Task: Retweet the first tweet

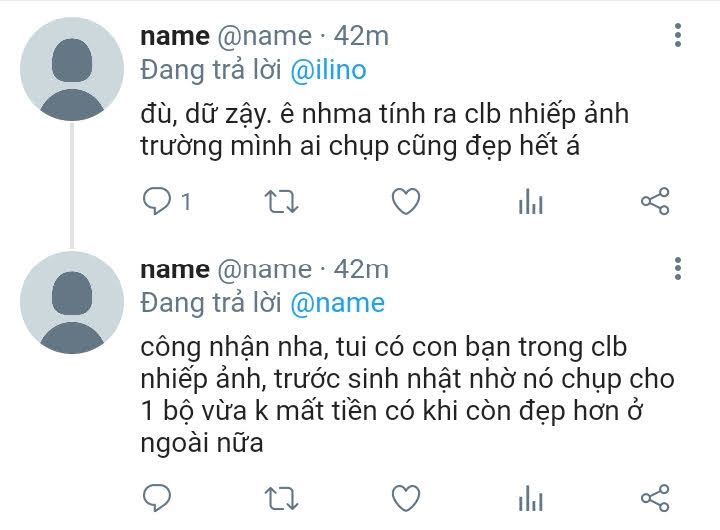Action: pos(281,202)
